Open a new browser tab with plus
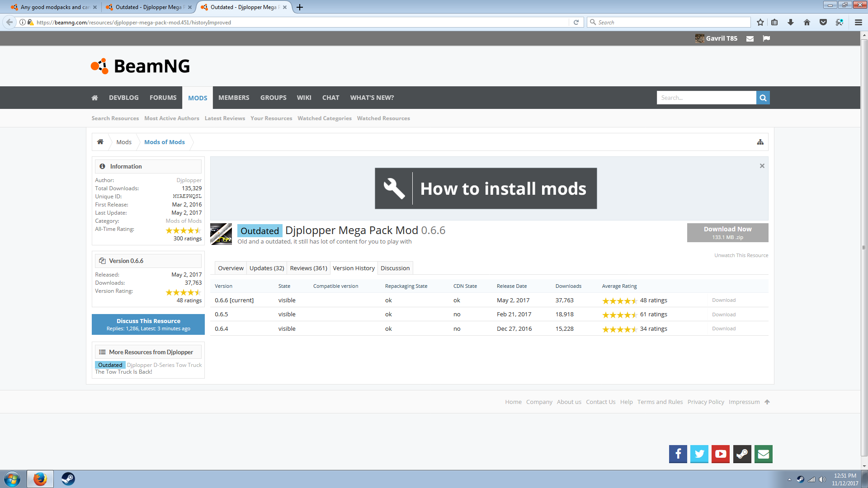 [x=299, y=7]
